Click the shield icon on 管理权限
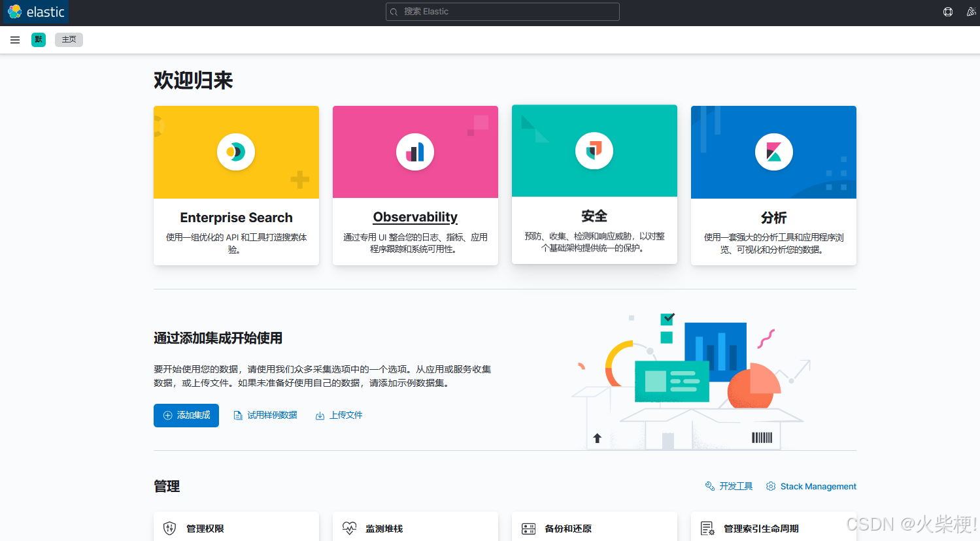Viewport: 980px width, 541px height. [x=169, y=529]
